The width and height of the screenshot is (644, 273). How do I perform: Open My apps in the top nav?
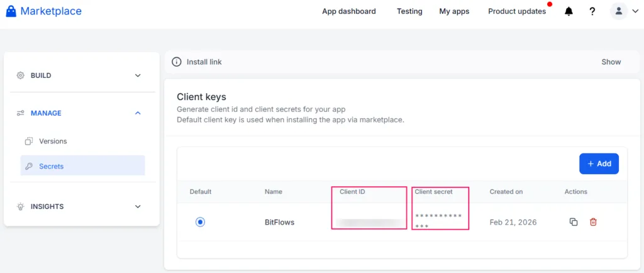pos(454,11)
